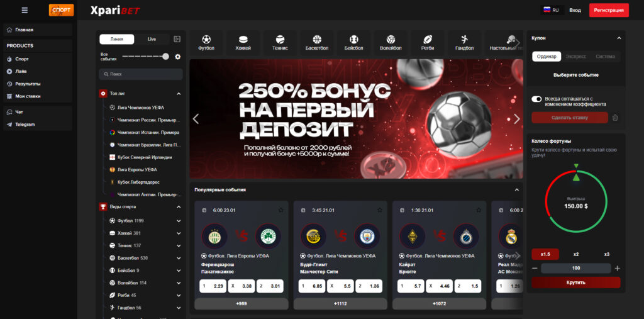
Task: Collapse the Купон panel
Action: [619, 38]
